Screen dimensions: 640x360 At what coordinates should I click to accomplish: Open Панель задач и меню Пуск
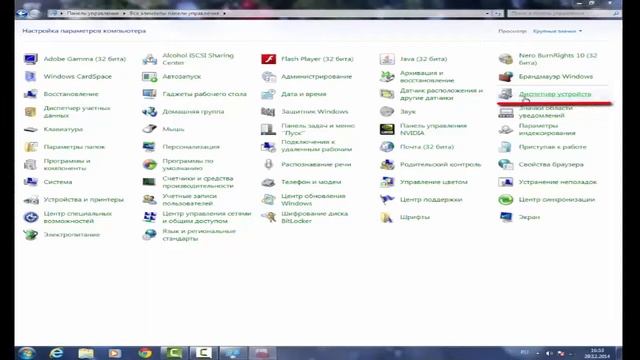[318, 129]
